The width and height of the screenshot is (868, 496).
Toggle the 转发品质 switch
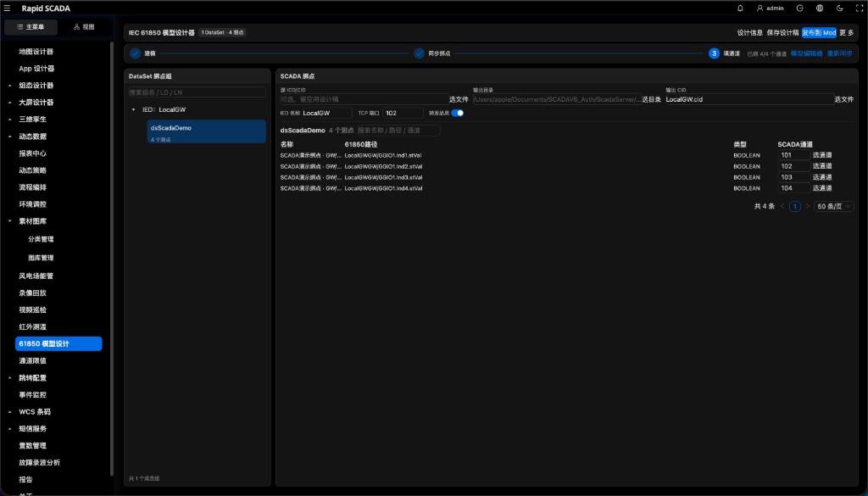[x=457, y=113]
